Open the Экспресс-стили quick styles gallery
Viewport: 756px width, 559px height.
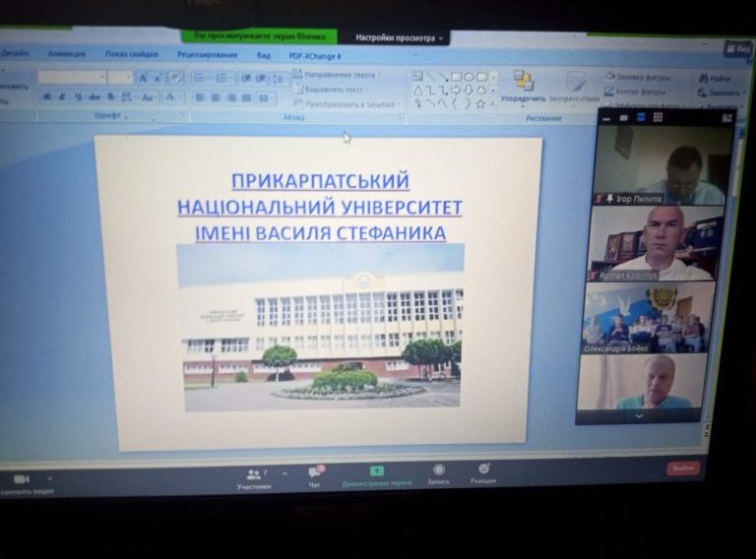click(x=575, y=86)
